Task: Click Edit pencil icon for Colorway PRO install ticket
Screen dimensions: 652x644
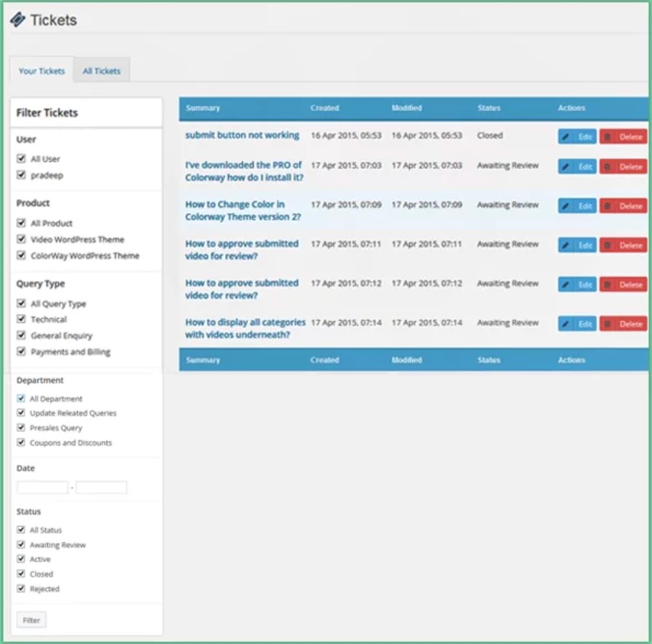Action: pyautogui.click(x=566, y=166)
